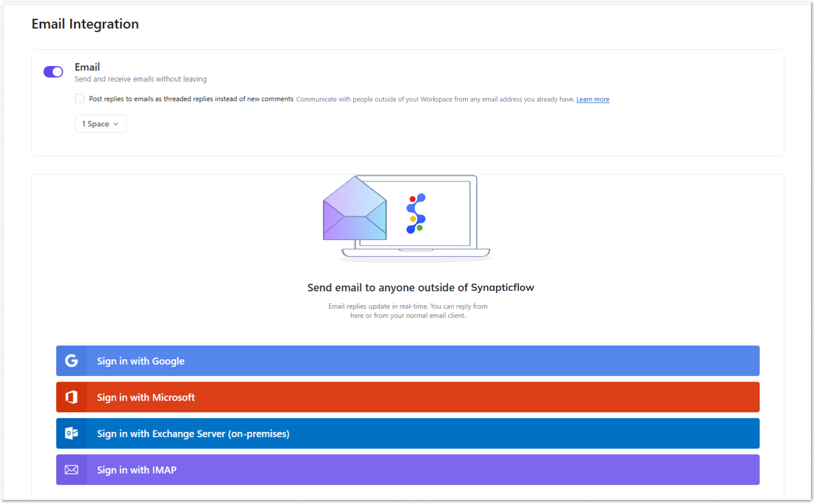The image size is (815, 504).
Task: Choose Sign in with Exchange Server (on-premises)
Action: click(407, 433)
